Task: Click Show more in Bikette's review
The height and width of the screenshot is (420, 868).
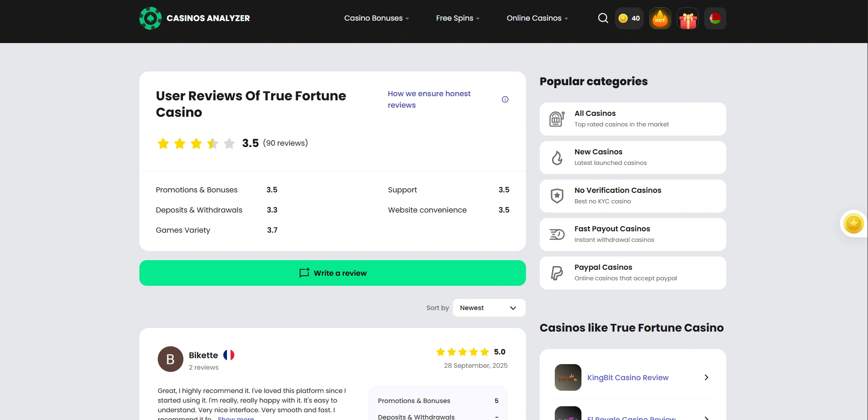Action: pos(236,418)
